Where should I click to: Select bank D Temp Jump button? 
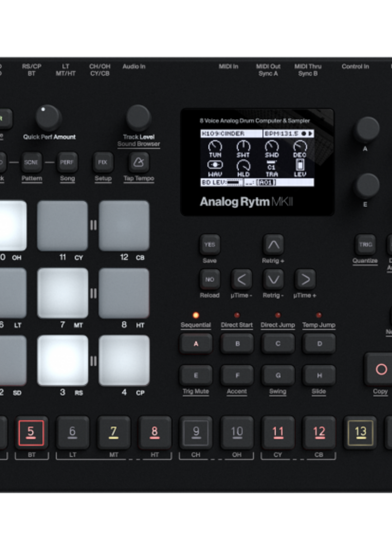(x=319, y=343)
